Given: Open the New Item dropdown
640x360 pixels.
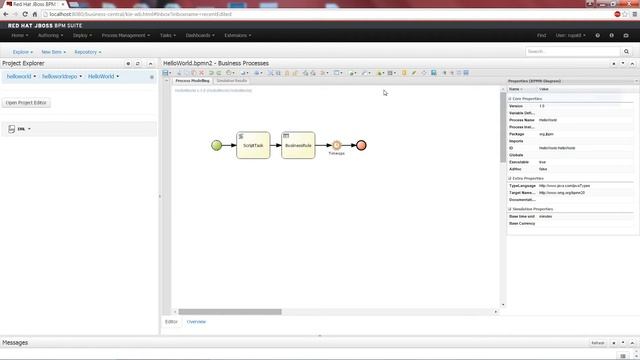Looking at the screenshot, I should coord(53,52).
